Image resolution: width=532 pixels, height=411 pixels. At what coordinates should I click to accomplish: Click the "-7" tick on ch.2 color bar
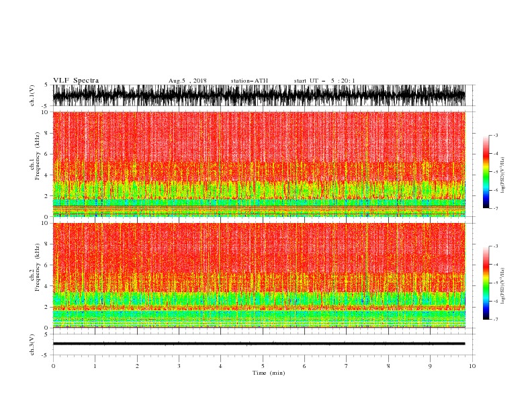(x=496, y=320)
